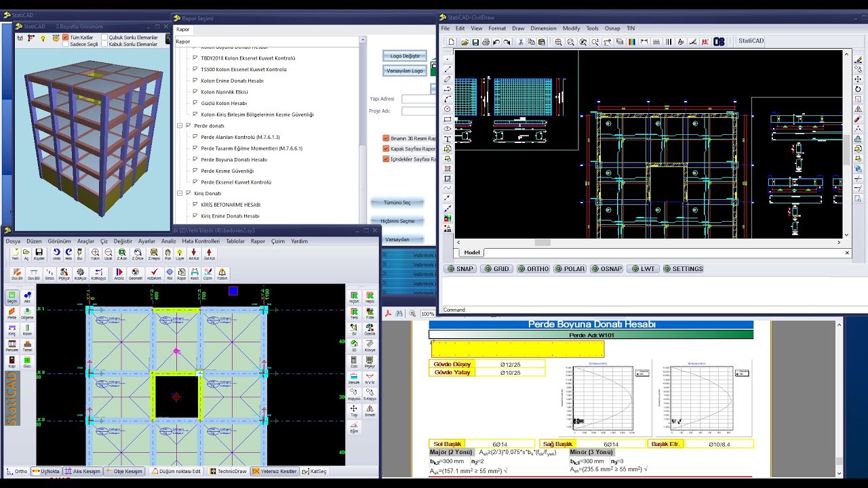
Task: Click the blue color square in plan view
Action: pos(233,291)
